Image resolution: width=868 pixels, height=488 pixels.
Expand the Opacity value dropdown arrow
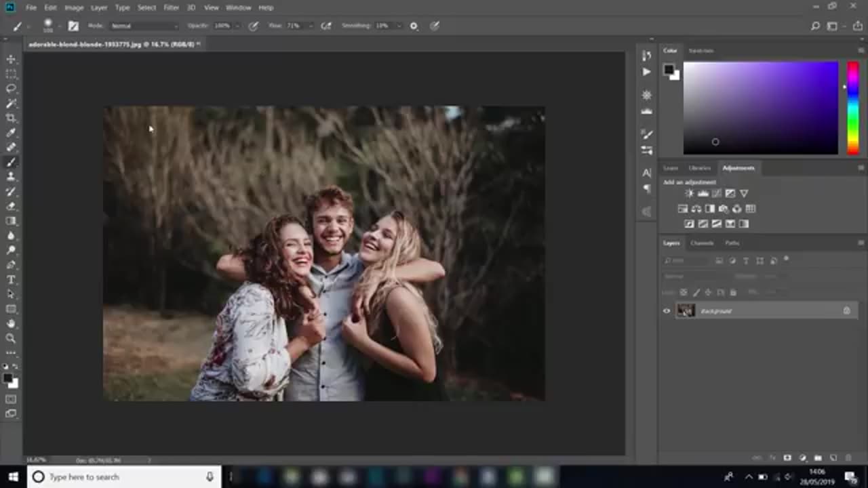click(x=237, y=26)
